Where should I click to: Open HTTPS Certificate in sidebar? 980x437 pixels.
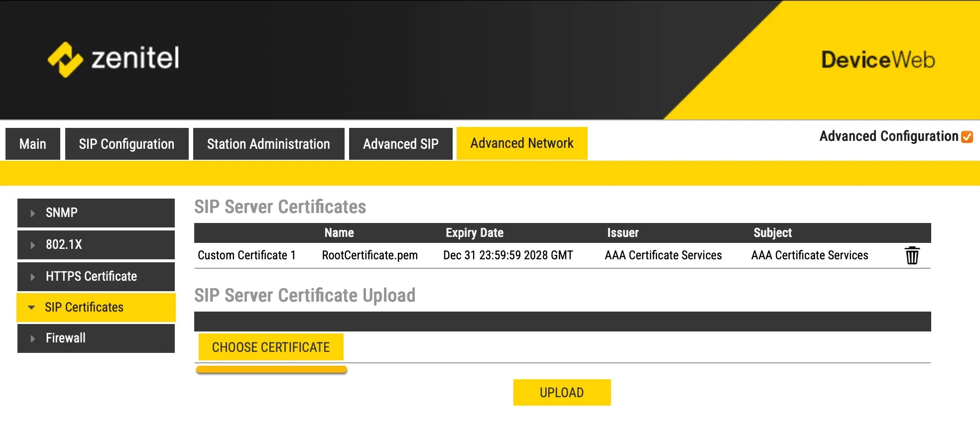pyautogui.click(x=96, y=277)
